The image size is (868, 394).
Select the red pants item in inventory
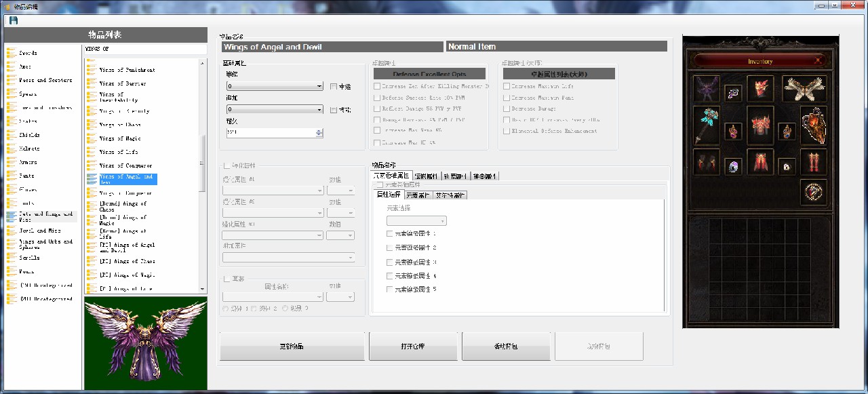(760, 162)
